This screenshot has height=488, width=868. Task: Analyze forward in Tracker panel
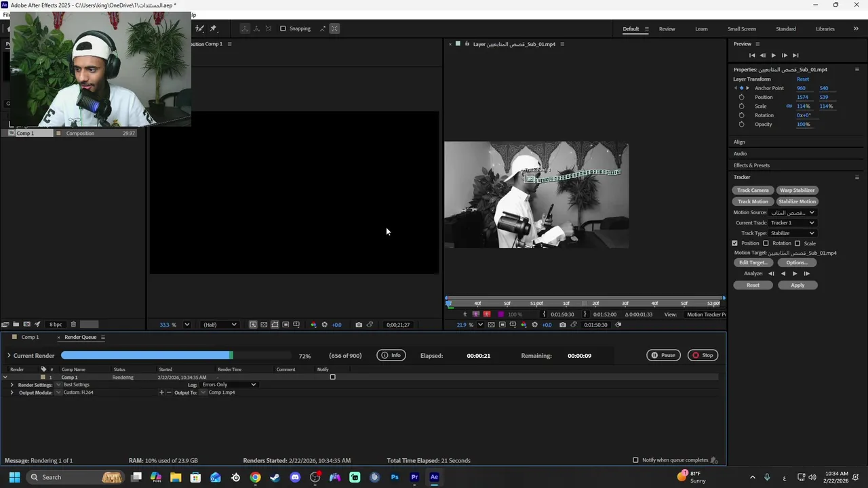click(x=795, y=273)
